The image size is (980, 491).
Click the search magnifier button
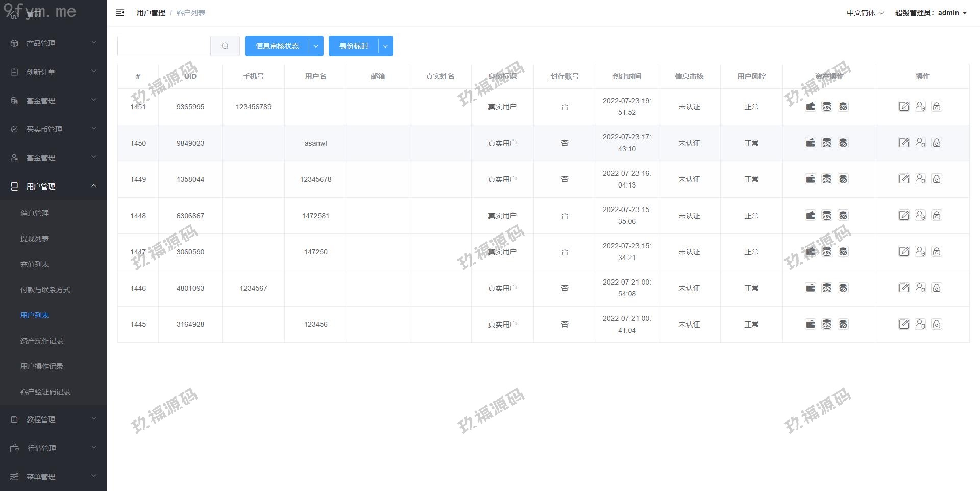point(225,46)
